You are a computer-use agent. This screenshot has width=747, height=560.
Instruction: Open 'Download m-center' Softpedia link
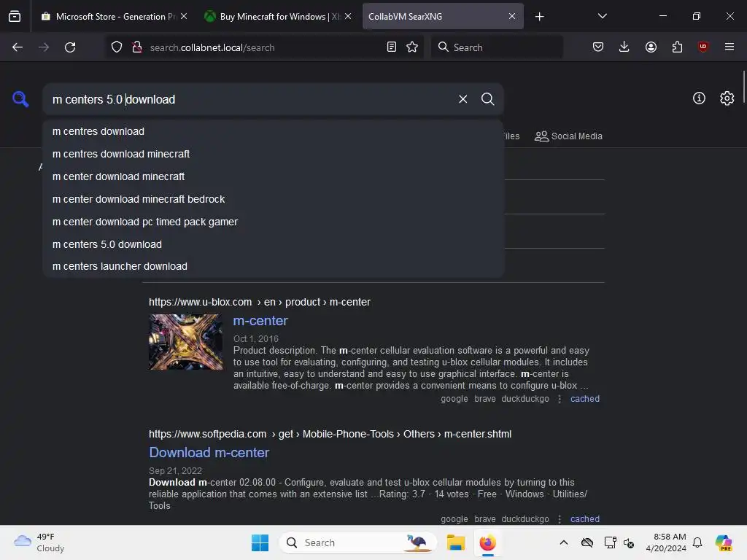tap(209, 452)
